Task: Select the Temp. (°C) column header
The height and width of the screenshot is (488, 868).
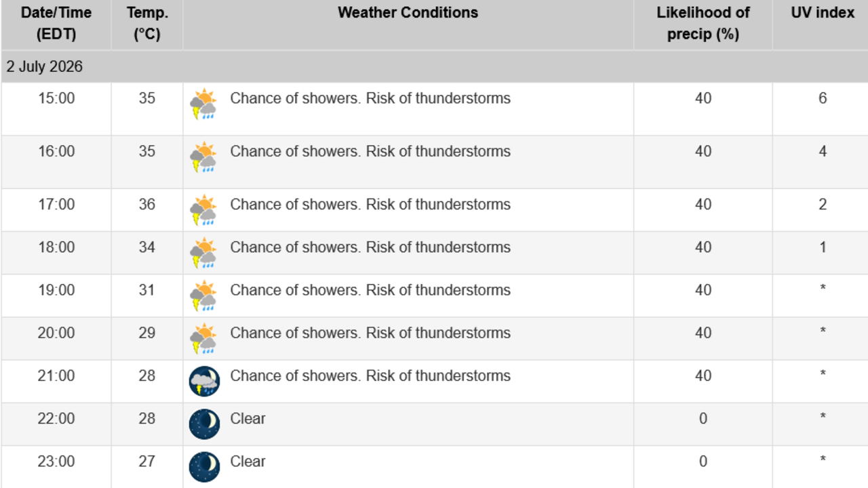Action: tap(147, 23)
